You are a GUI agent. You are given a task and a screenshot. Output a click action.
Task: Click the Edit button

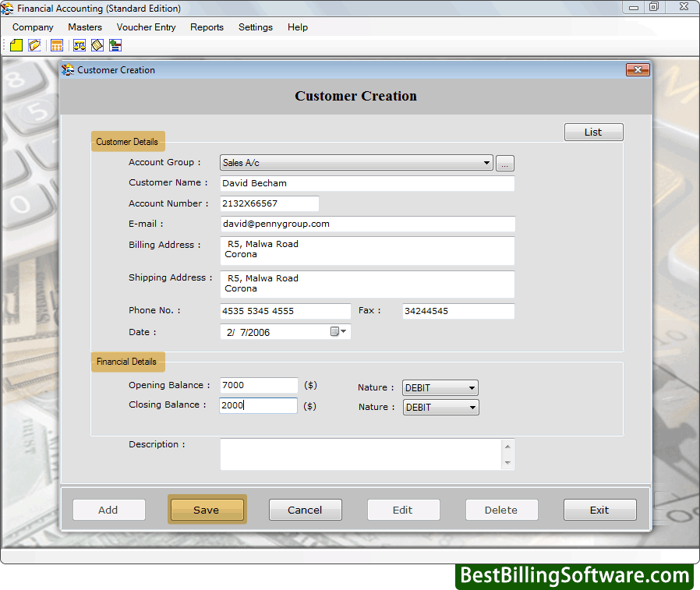403,510
